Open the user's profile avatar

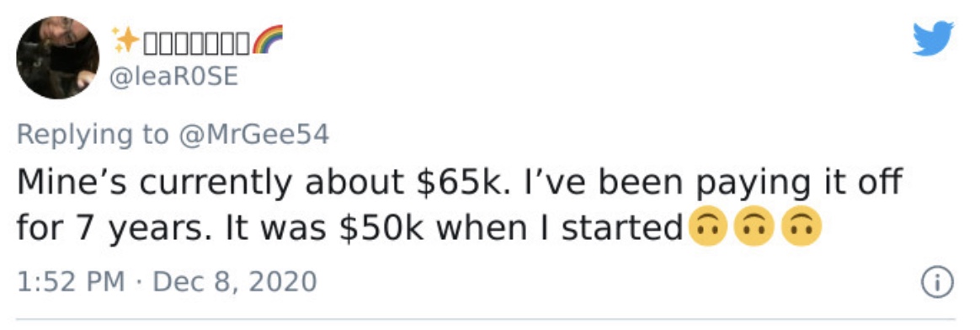pyautogui.click(x=57, y=57)
